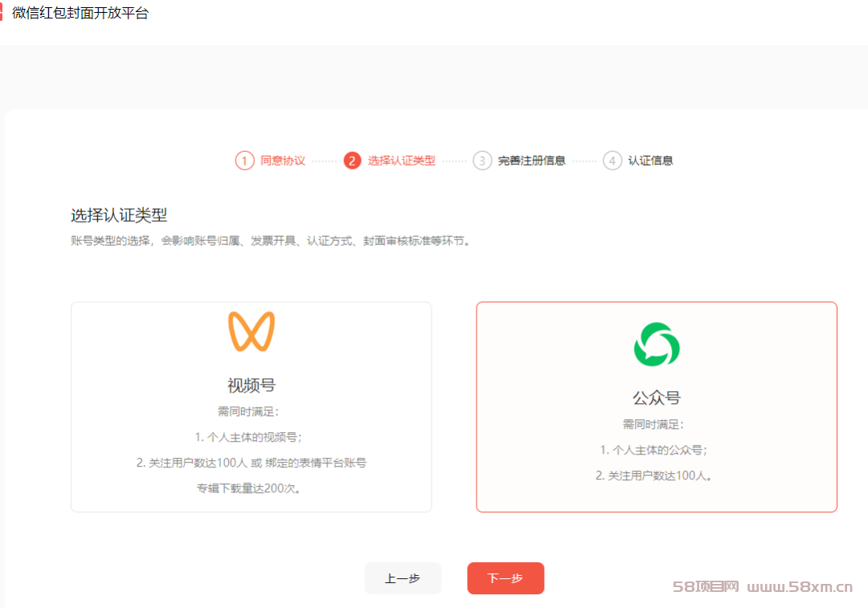Image resolution: width=868 pixels, height=608 pixels.
Task: Click the 微信红包封面开放平台 header title
Action: pos(80,13)
